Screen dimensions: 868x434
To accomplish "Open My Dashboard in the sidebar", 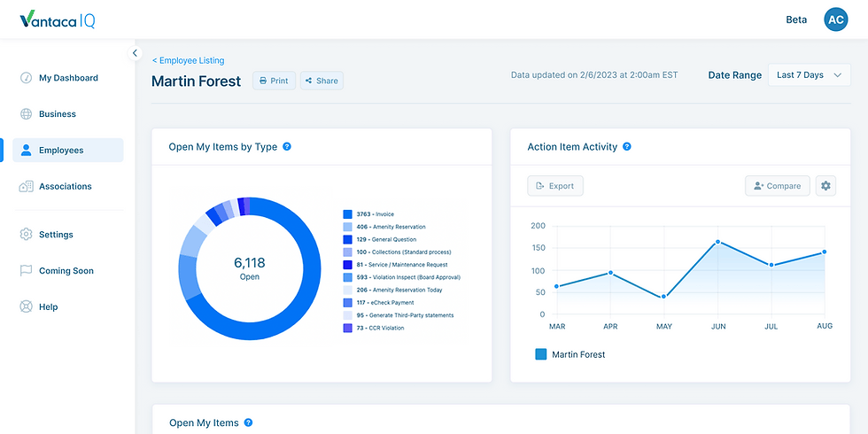I will pyautogui.click(x=68, y=78).
